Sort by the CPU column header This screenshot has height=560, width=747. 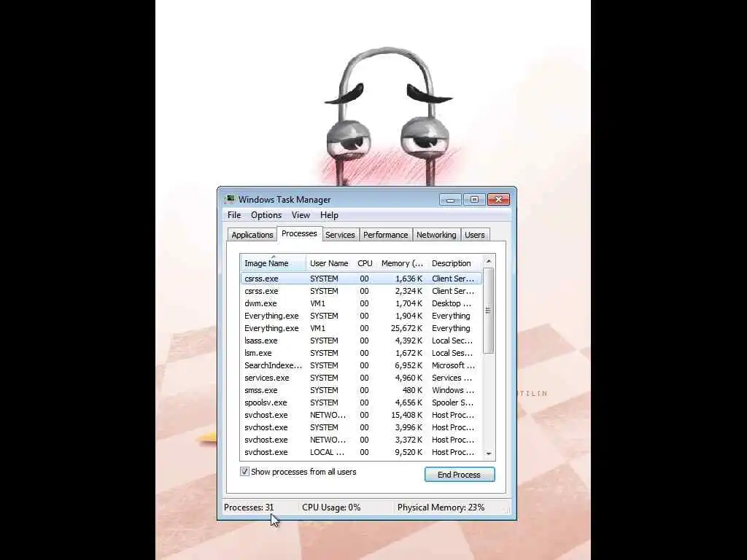[x=365, y=262]
